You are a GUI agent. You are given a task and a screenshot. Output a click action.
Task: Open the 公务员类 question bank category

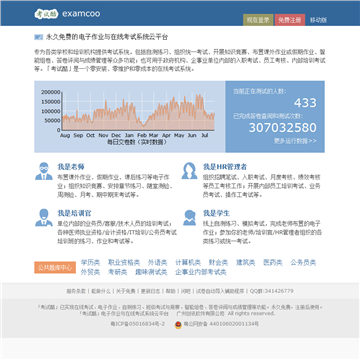click(x=303, y=263)
